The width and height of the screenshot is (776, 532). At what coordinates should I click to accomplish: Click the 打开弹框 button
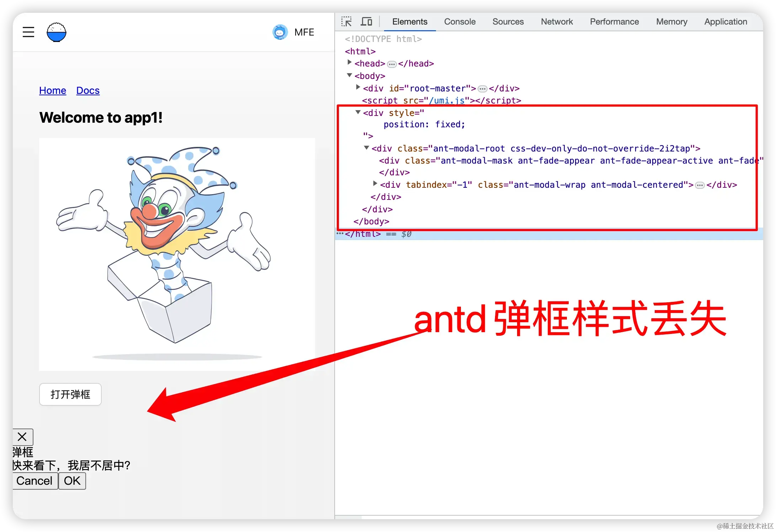70,394
